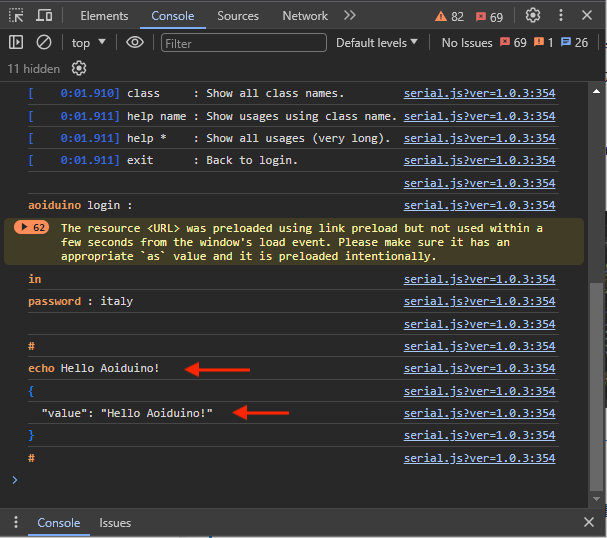Switch to the Sources tab
This screenshot has height=538, width=607.
click(x=239, y=16)
